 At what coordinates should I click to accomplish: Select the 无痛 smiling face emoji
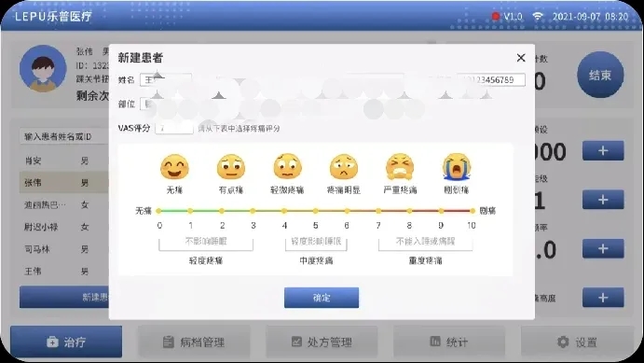click(174, 167)
